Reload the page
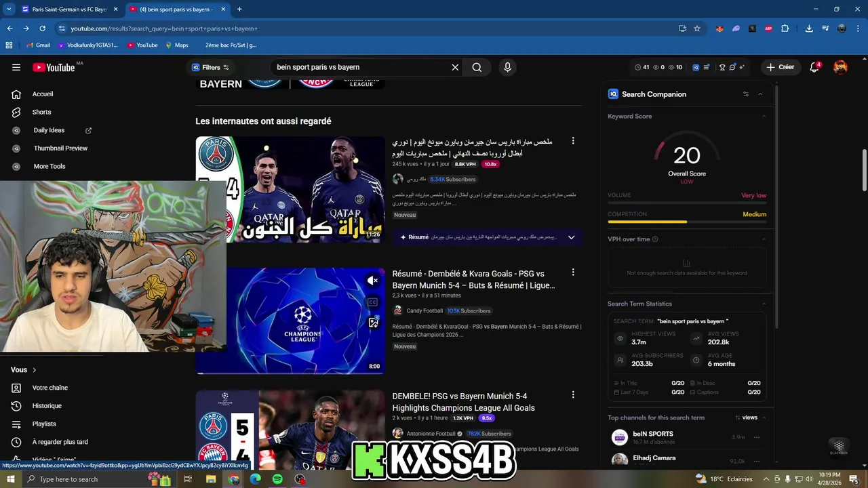This screenshot has height=488, width=868. tap(42, 28)
